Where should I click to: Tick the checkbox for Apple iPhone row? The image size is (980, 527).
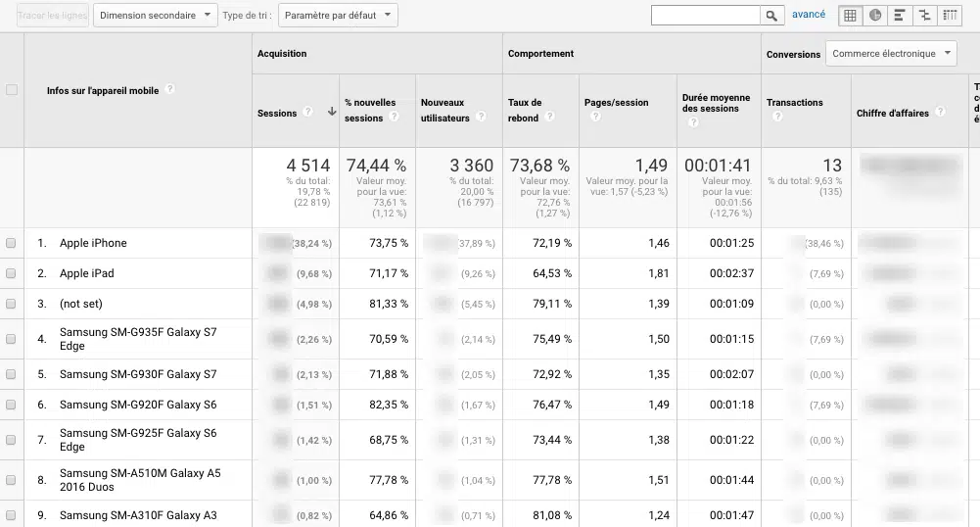[12, 244]
